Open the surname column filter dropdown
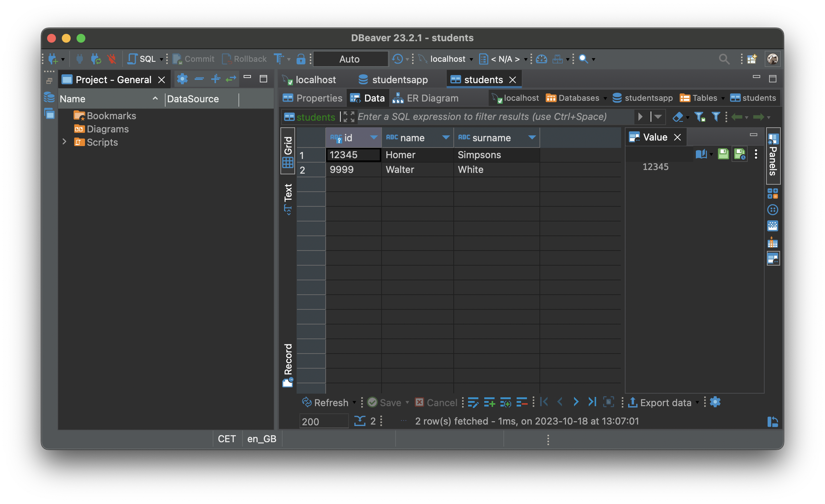 click(x=532, y=138)
